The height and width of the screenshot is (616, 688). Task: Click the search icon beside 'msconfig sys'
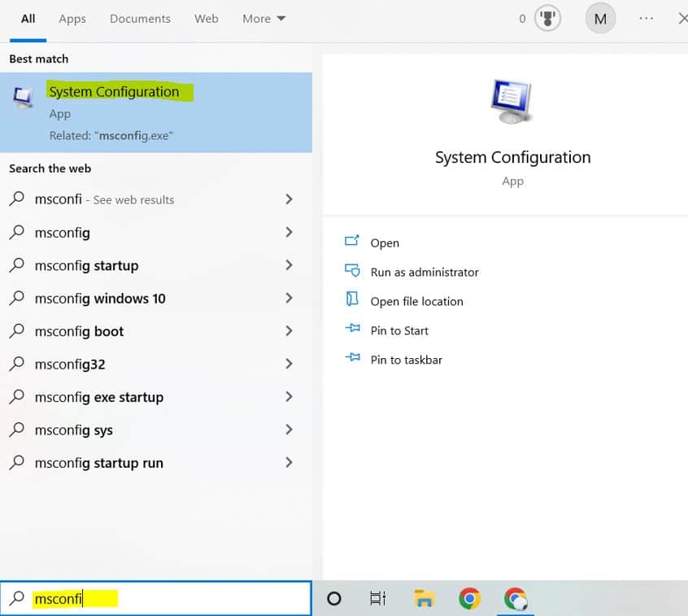click(x=17, y=430)
